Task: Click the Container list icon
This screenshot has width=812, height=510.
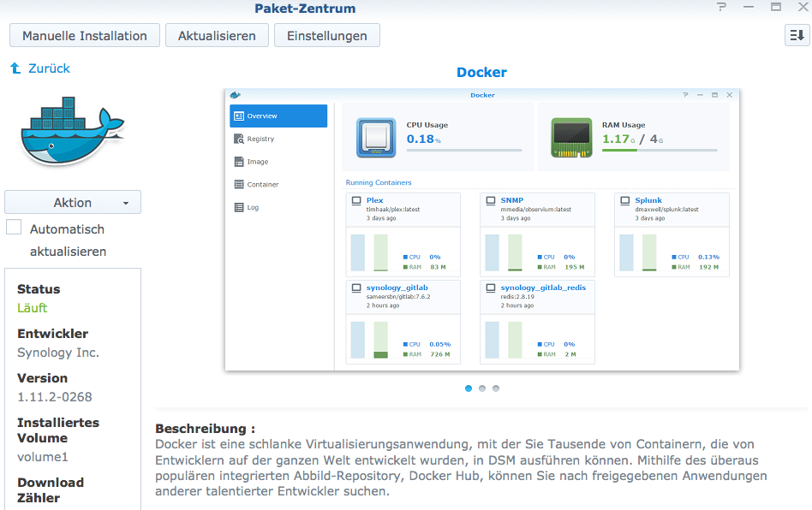Action: pos(239,184)
